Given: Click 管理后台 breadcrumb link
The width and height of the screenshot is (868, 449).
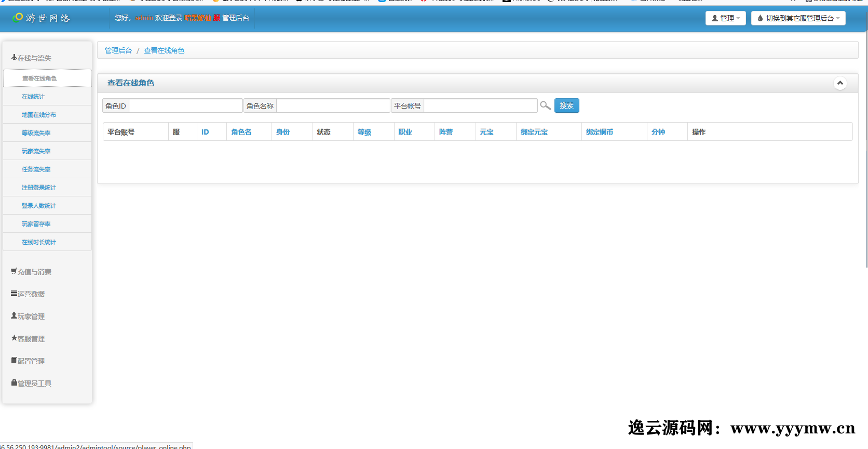Looking at the screenshot, I should (118, 50).
